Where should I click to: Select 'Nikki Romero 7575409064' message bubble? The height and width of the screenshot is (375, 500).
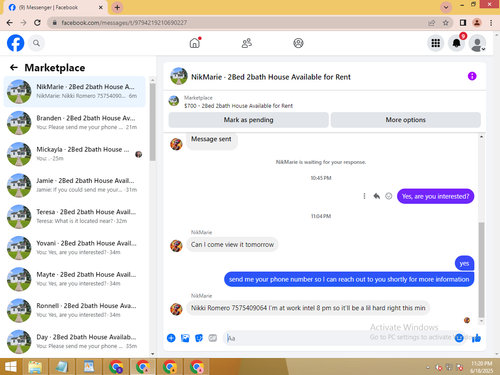pyautogui.click(x=308, y=308)
